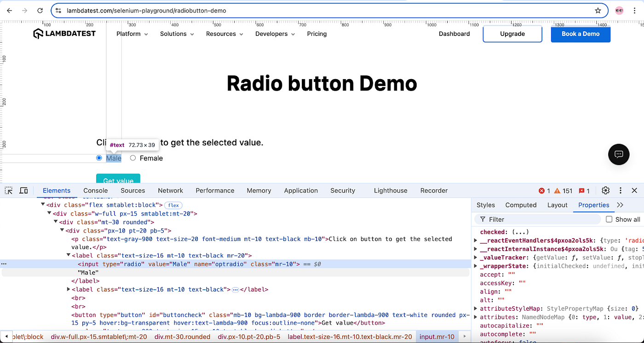Click the Book a Demo button
Image resolution: width=644 pixels, height=343 pixels.
[x=581, y=34]
